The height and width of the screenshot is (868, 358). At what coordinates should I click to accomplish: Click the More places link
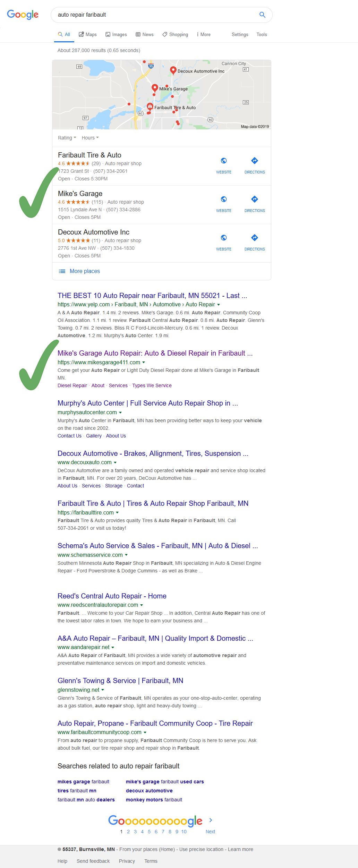85,271
